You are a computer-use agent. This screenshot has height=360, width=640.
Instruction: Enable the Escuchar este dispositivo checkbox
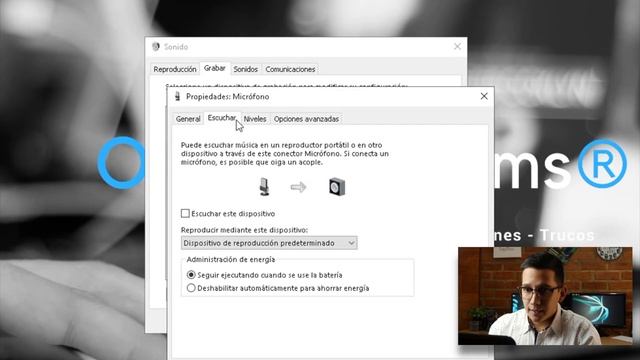tap(185, 213)
